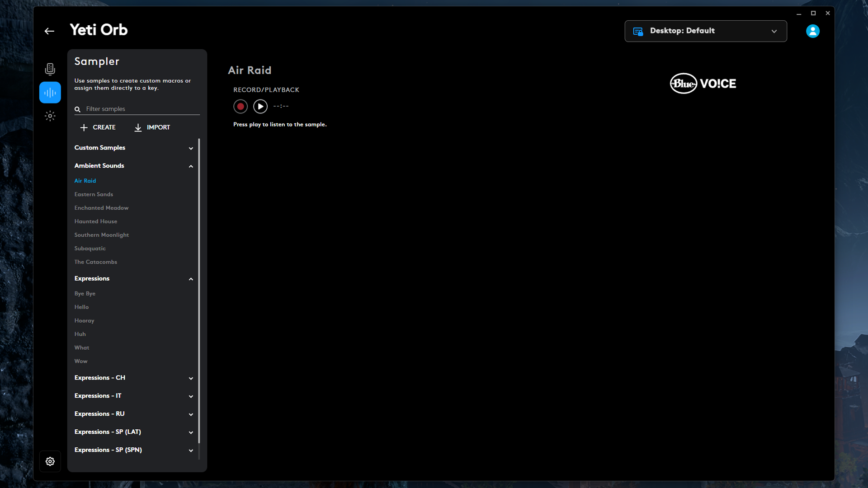The height and width of the screenshot is (488, 868).
Task: Open the Desktop: Default profile dropdown
Action: click(706, 31)
